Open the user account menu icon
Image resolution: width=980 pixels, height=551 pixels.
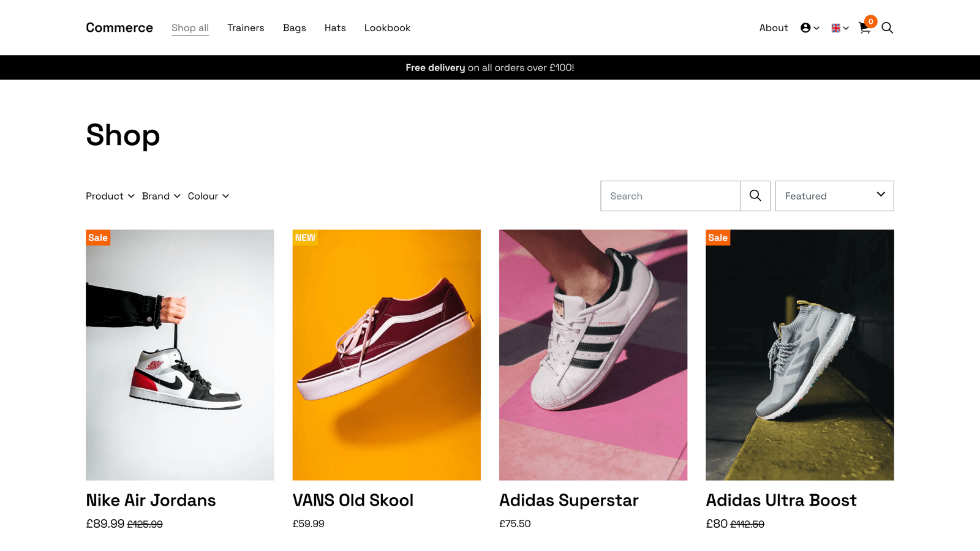click(x=805, y=28)
